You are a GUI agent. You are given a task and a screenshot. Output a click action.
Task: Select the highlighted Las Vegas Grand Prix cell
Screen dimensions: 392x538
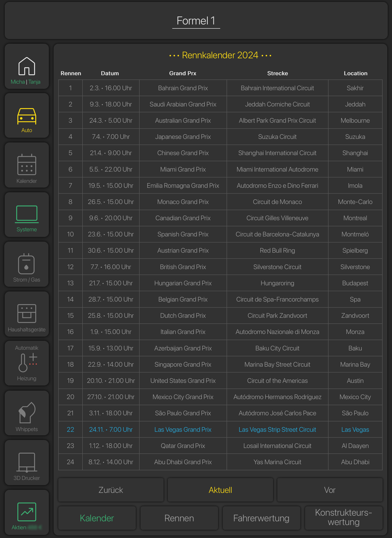183,429
